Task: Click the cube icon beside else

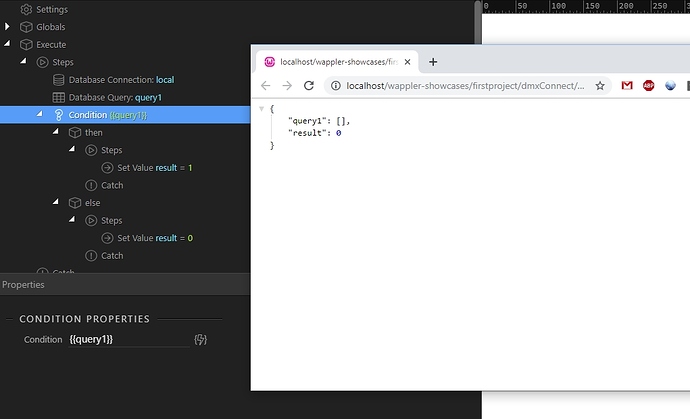Action: [75, 203]
